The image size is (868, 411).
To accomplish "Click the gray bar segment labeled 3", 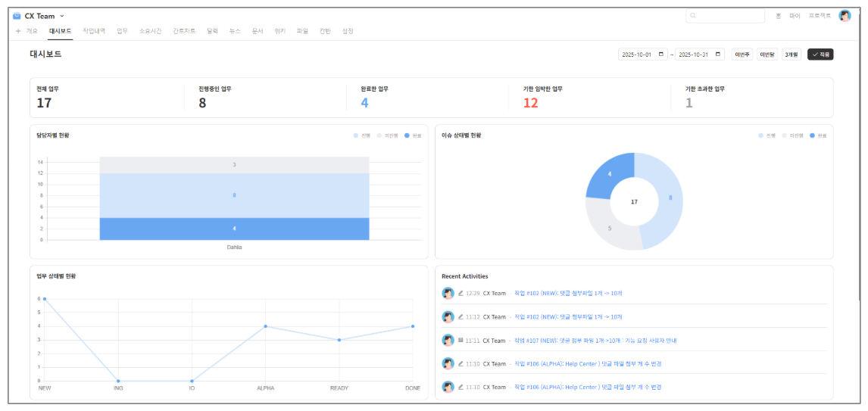I will tap(234, 165).
